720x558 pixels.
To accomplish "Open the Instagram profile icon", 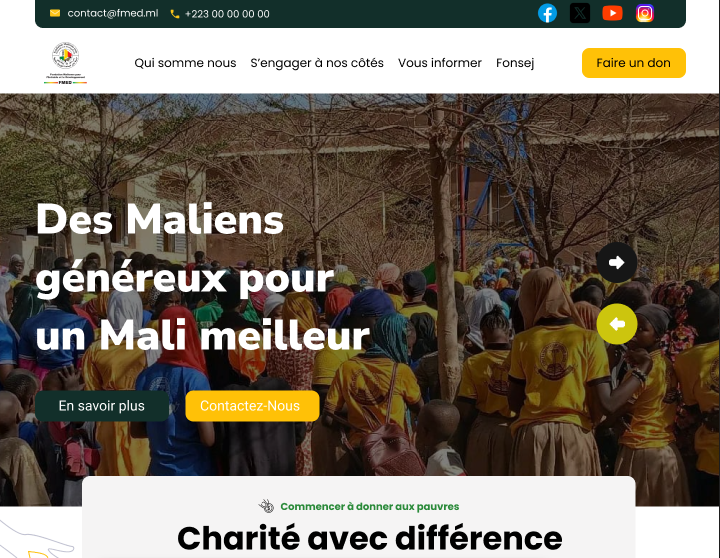I will pos(645,13).
